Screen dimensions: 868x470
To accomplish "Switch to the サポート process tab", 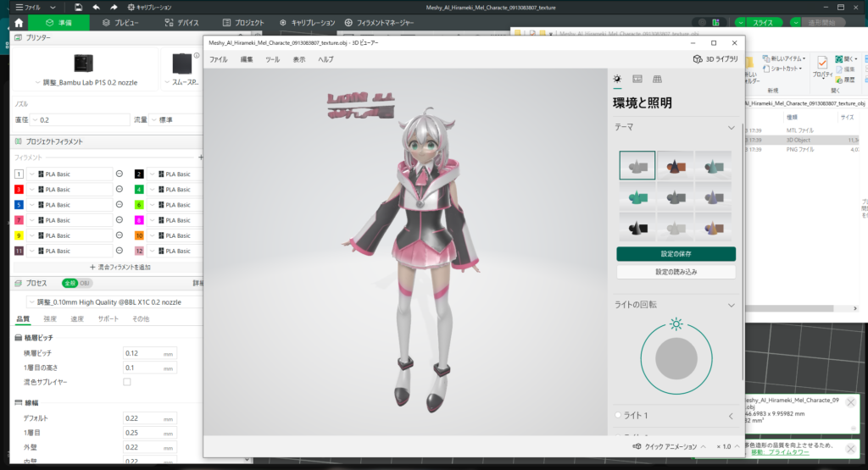I will [x=108, y=318].
